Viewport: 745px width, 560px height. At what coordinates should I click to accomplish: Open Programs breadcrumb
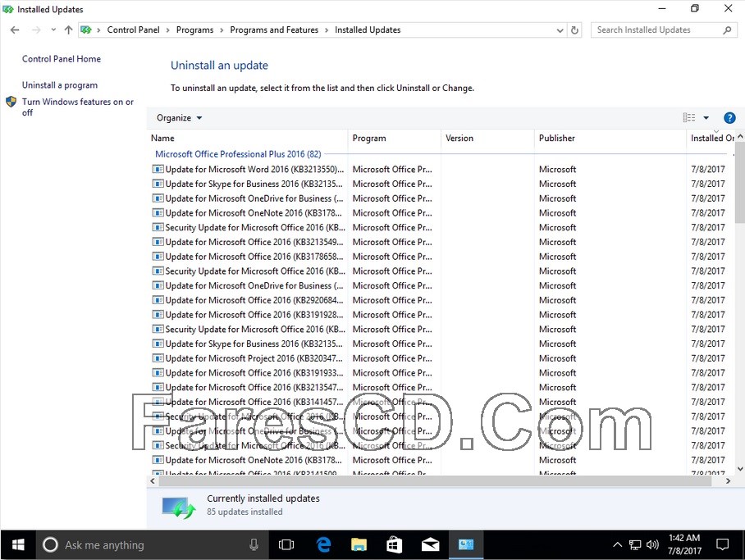(x=194, y=30)
